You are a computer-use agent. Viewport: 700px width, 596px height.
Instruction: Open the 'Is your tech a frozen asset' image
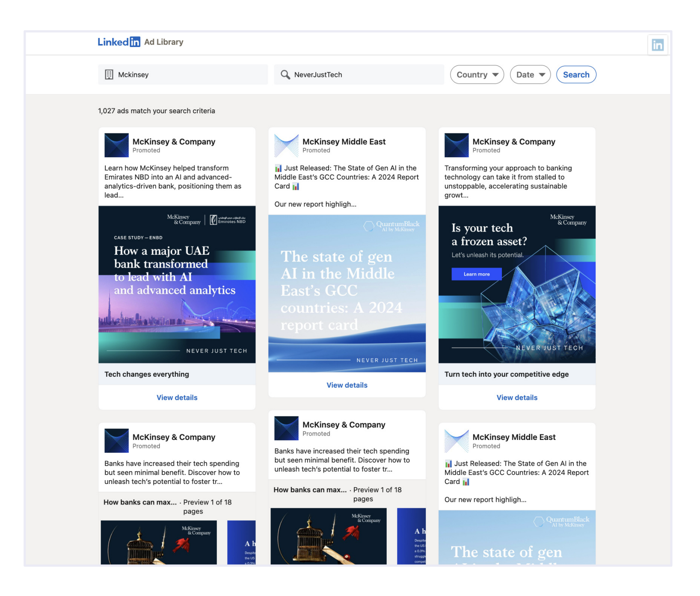pos(517,284)
